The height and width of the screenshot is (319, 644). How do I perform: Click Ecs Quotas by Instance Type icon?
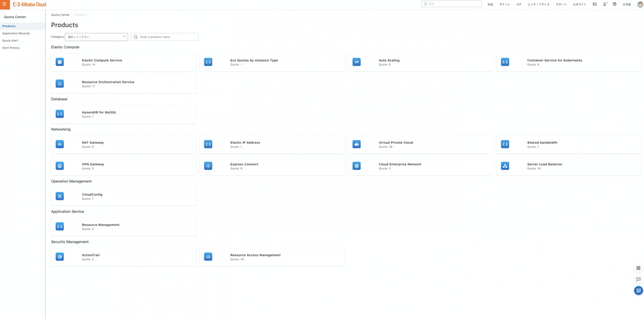pyautogui.click(x=208, y=62)
